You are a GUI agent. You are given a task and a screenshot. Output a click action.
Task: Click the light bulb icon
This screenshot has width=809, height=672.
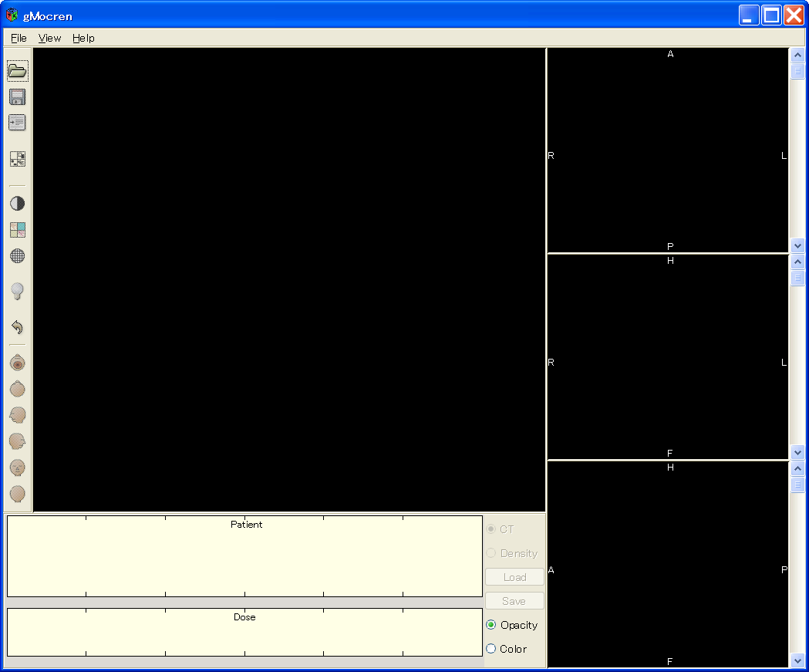pyautogui.click(x=17, y=291)
